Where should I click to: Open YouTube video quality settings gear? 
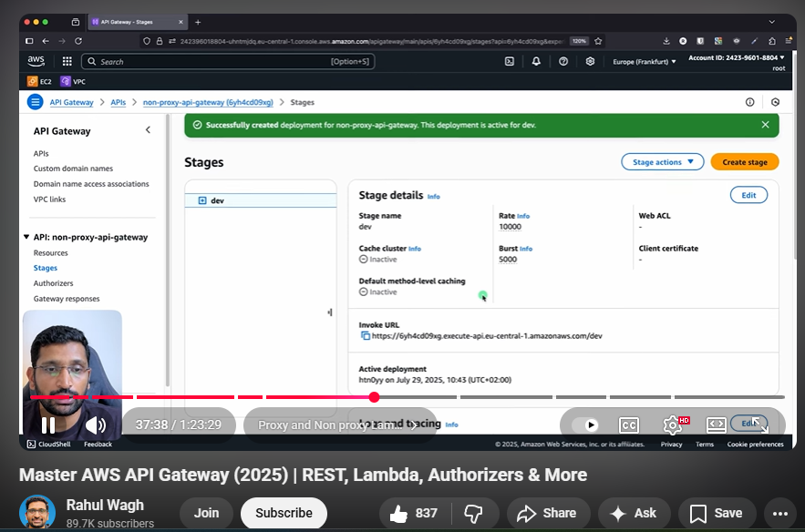pyautogui.click(x=674, y=425)
